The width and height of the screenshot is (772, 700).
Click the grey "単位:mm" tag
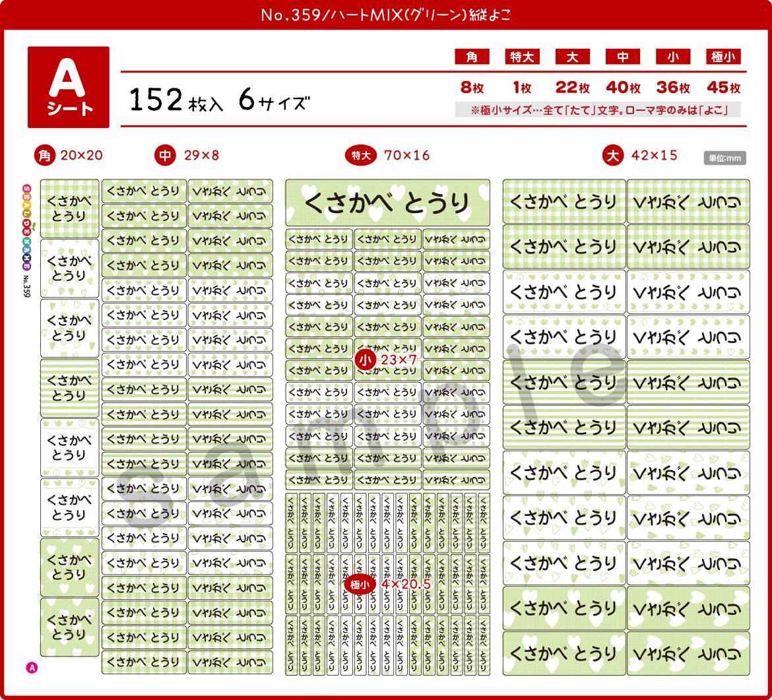tap(724, 158)
